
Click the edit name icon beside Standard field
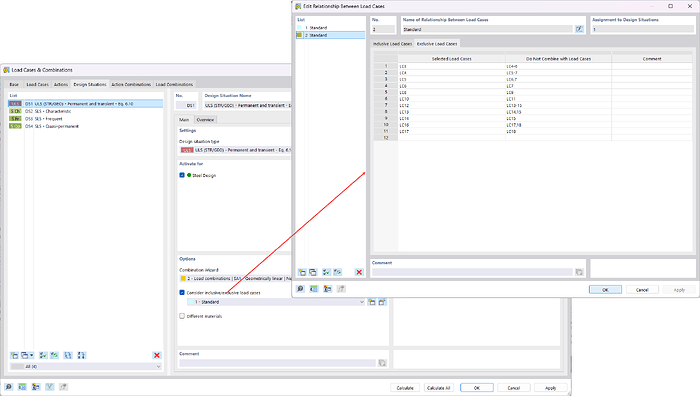point(579,29)
